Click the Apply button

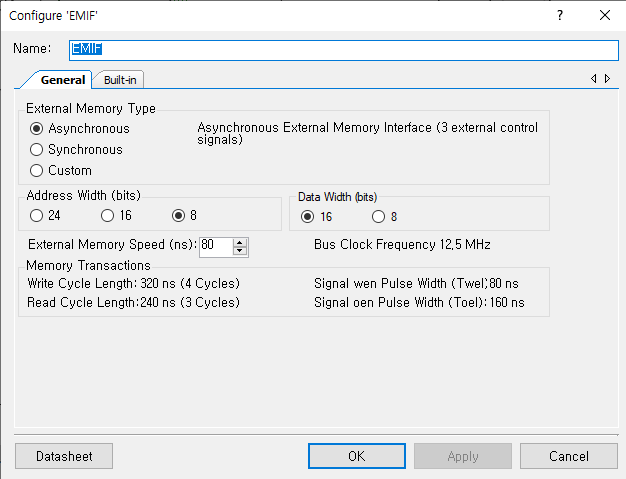pyautogui.click(x=463, y=456)
